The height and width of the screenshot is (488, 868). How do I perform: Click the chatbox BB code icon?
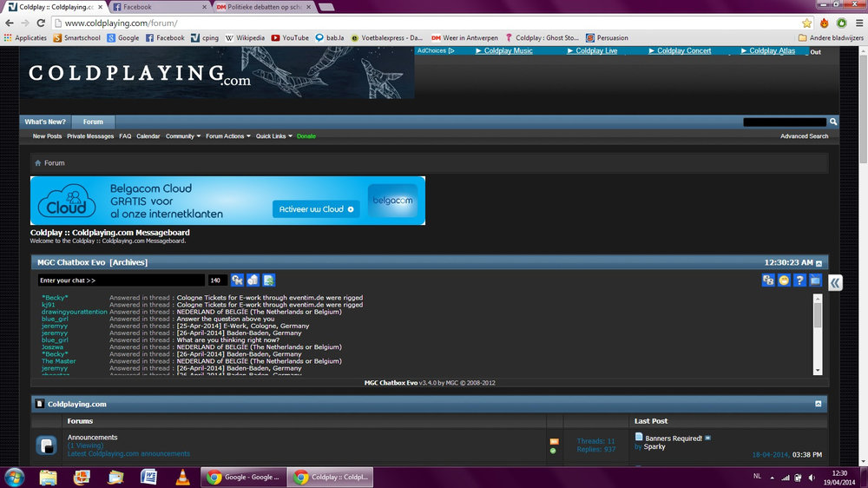[768, 280]
